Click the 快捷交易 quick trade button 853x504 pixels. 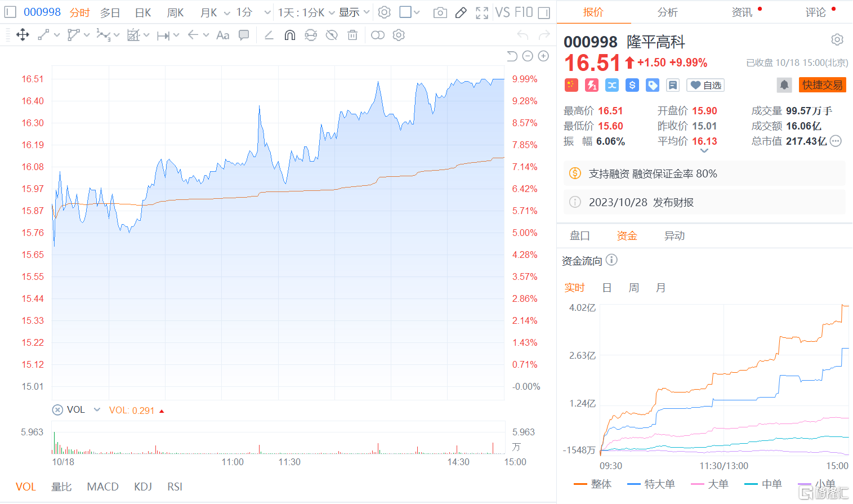coord(823,85)
